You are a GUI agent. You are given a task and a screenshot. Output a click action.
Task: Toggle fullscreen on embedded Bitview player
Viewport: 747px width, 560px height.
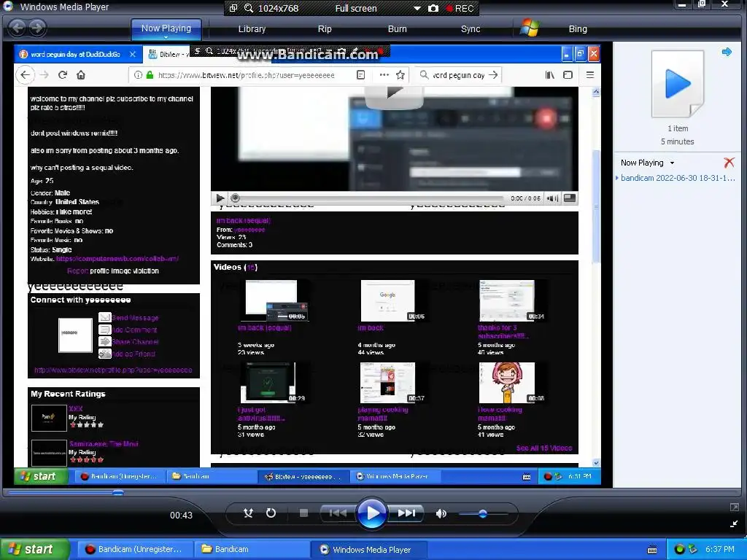(569, 198)
